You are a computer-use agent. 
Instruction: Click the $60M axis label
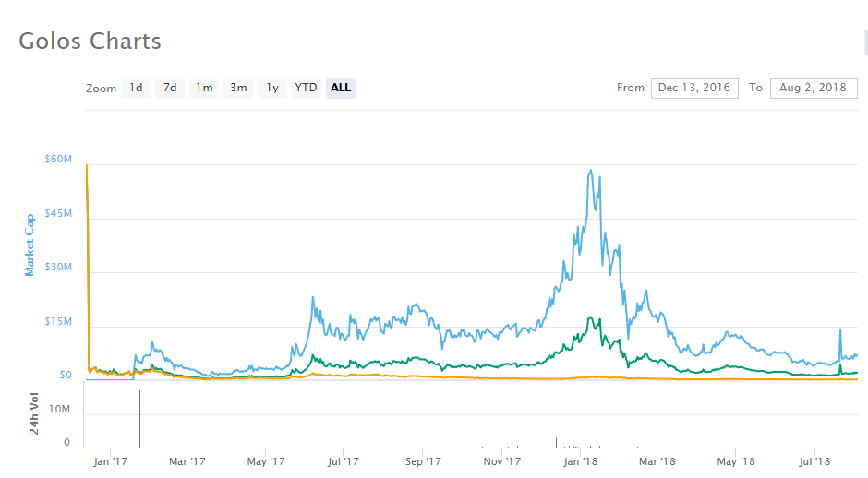coord(58,160)
